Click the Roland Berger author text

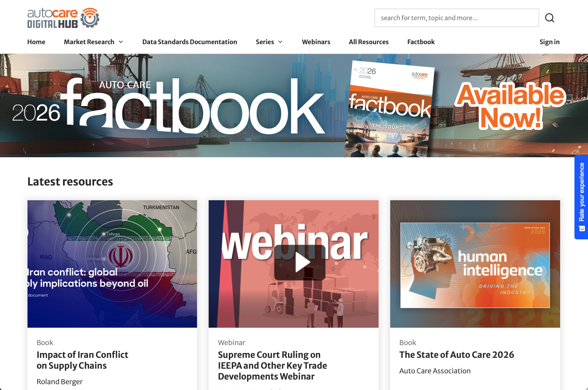tap(60, 382)
